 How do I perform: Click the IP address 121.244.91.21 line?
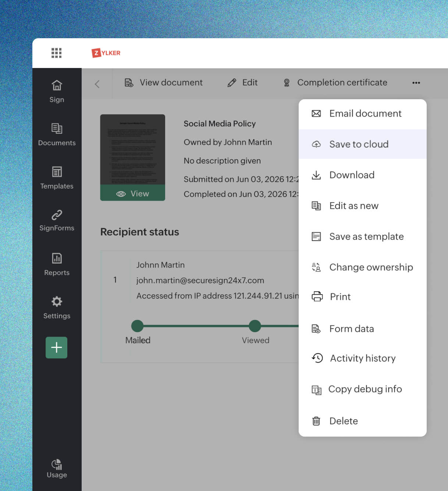point(217,296)
